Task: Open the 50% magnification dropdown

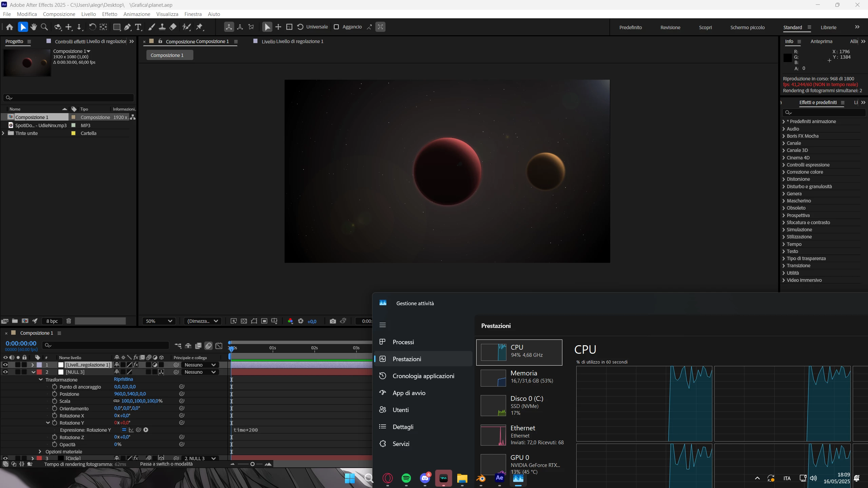Action: tap(159, 321)
